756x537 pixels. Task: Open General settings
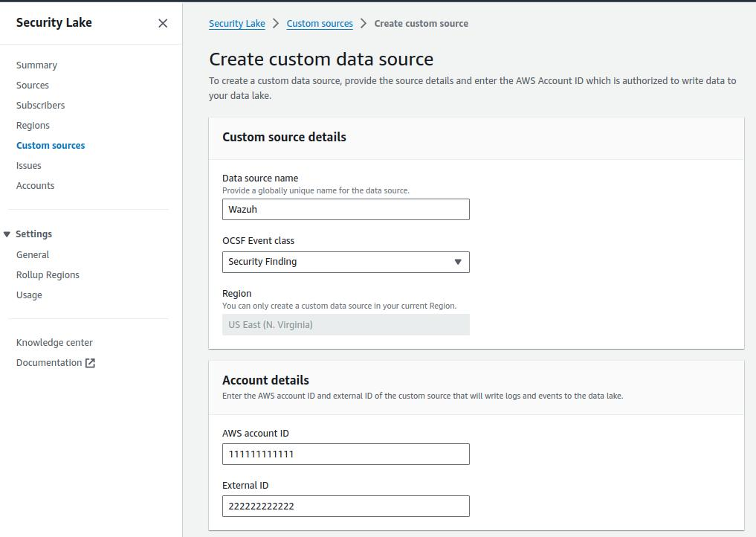point(33,255)
